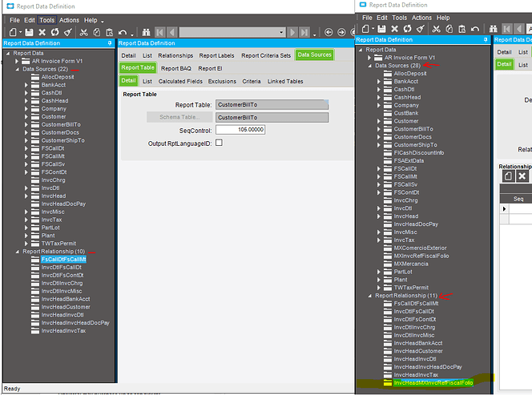Click the pin icon of the left tree panel
The width and height of the screenshot is (532, 400).
pyautogui.click(x=110, y=43)
